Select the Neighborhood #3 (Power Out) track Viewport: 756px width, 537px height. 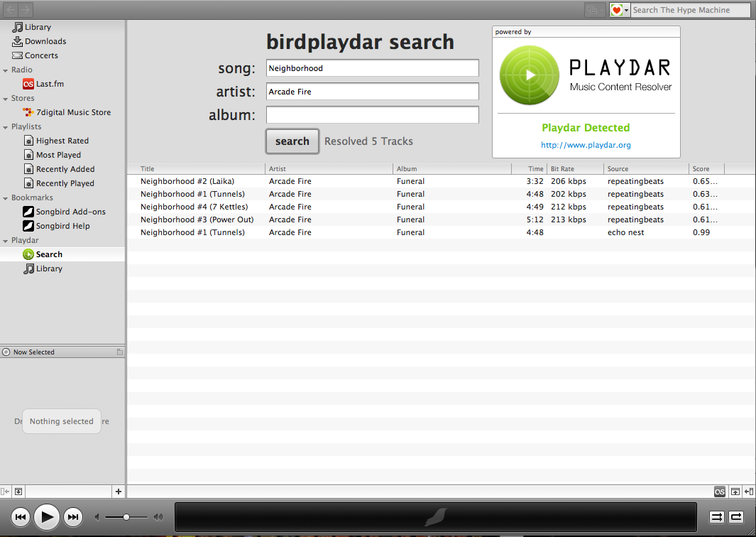coord(441,219)
